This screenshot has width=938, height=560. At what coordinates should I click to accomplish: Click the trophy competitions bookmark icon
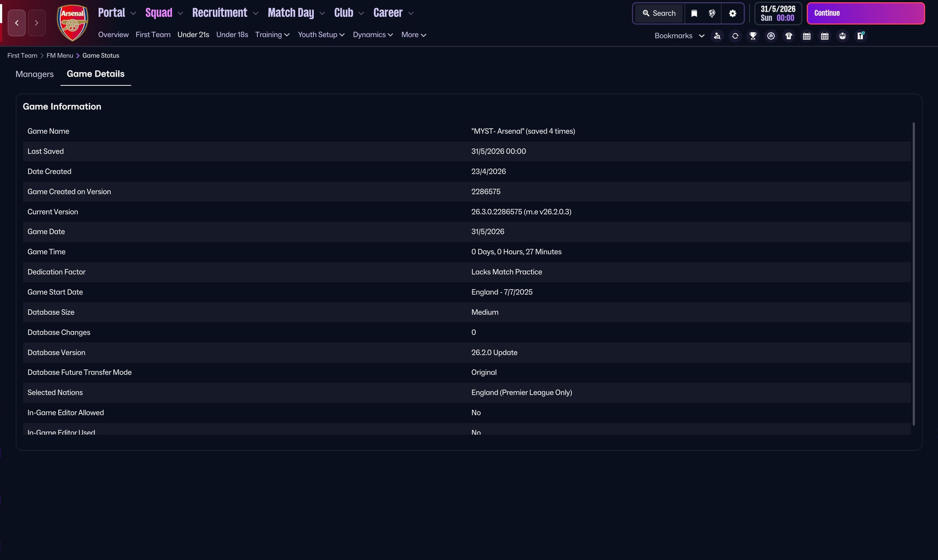(753, 36)
